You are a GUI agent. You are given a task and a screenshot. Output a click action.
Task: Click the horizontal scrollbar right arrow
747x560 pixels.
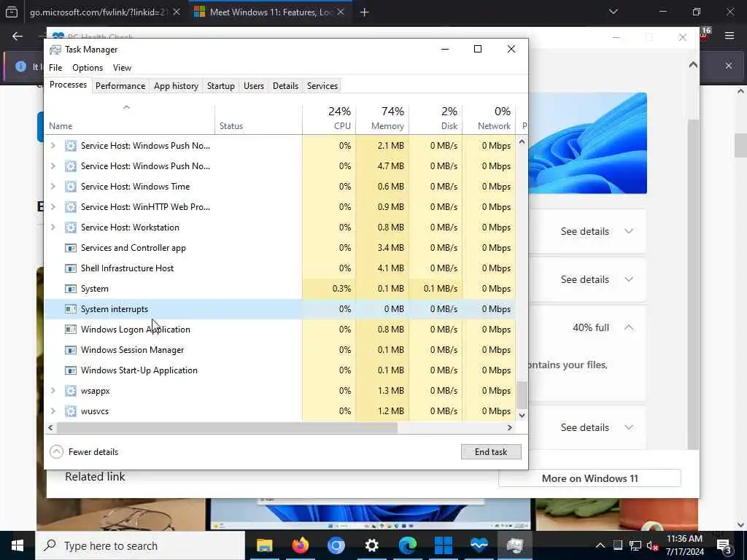pos(510,427)
